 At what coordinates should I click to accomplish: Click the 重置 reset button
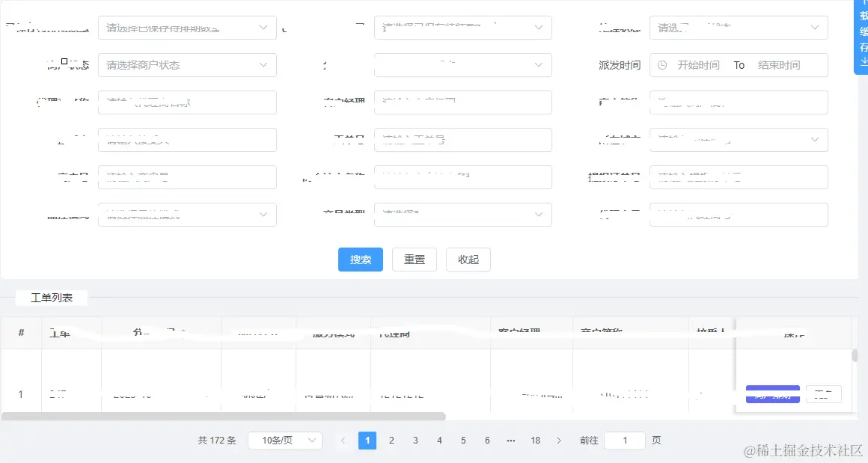click(x=414, y=260)
